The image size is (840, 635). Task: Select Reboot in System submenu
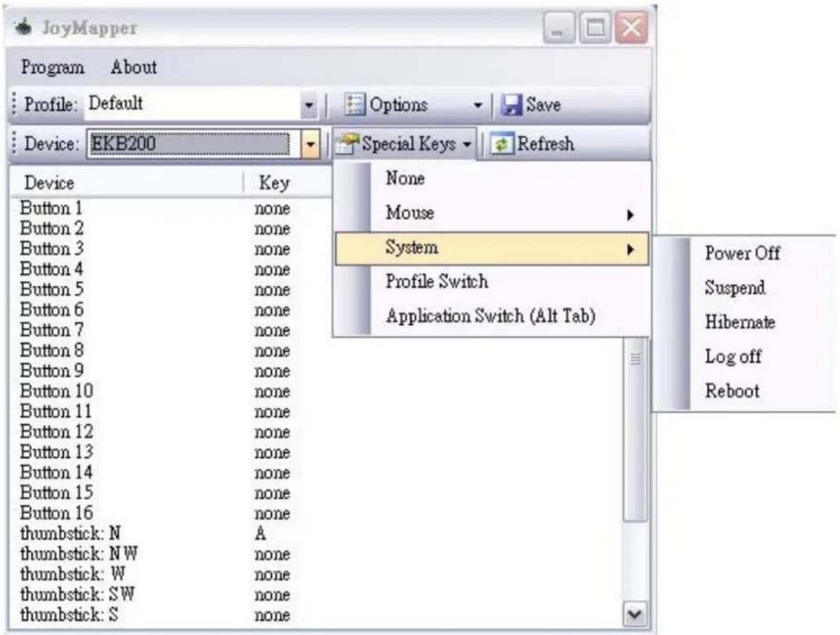click(x=732, y=391)
